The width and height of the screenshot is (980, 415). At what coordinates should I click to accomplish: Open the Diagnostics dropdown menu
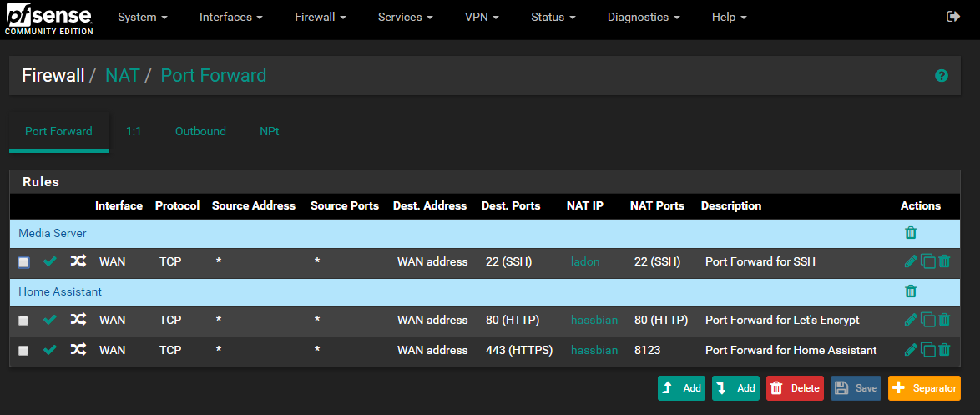[x=643, y=18]
